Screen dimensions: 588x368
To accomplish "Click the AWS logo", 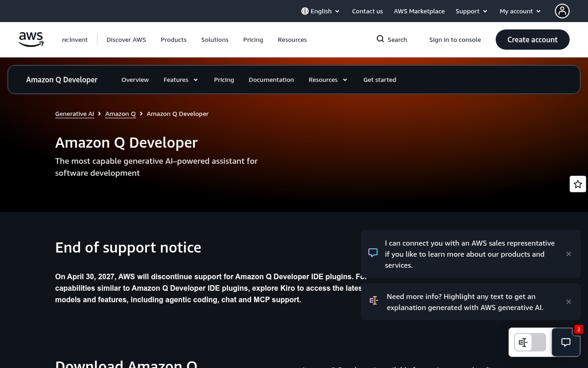I will point(31,40).
